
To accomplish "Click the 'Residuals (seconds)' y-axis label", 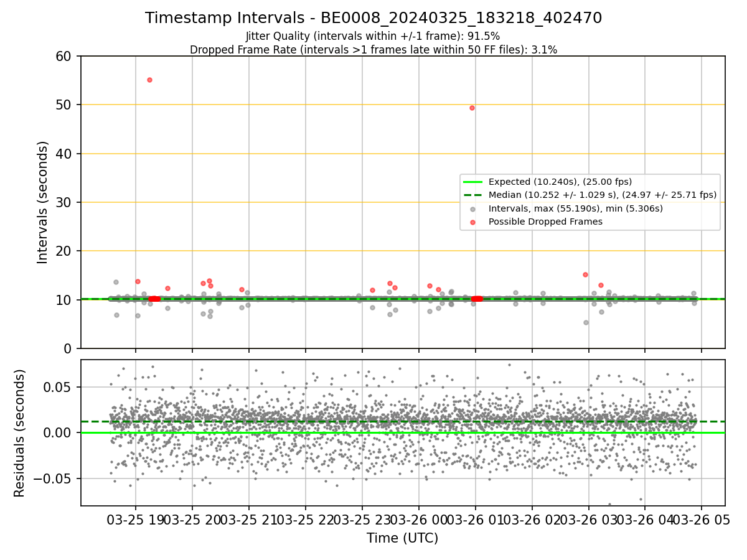I will [20, 433].
